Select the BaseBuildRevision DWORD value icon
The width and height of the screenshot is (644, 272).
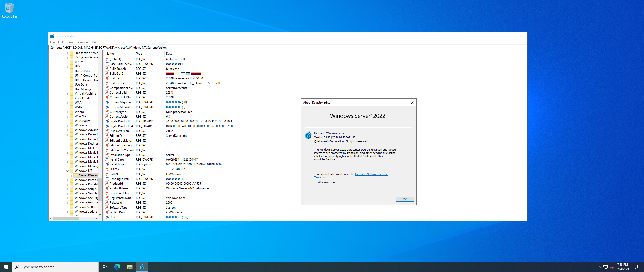(107, 64)
